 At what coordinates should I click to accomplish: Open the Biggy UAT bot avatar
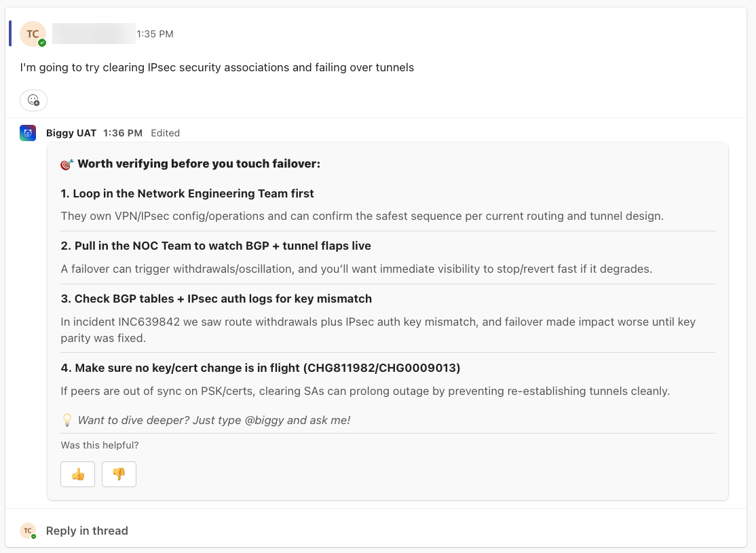(x=28, y=134)
